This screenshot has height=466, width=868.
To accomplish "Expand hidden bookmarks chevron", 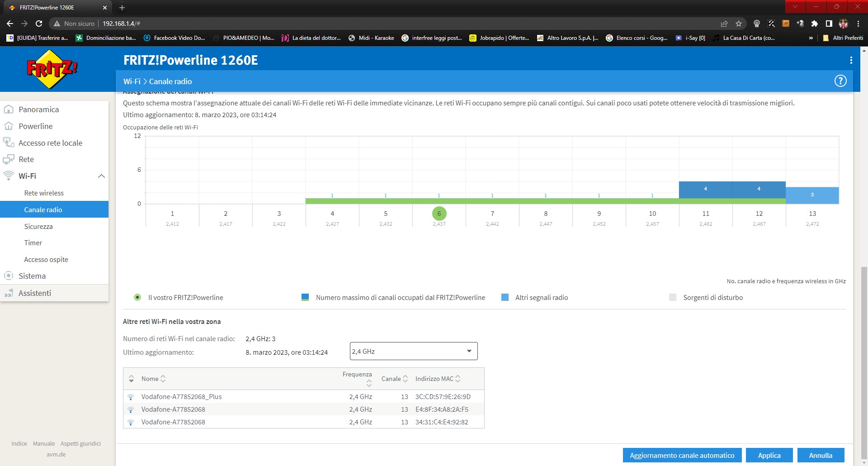I will (811, 38).
